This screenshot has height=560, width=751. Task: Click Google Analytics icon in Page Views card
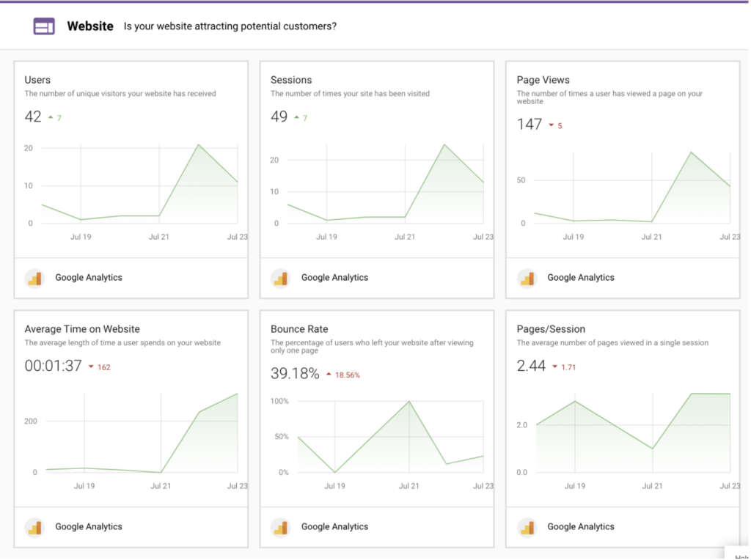coord(527,278)
